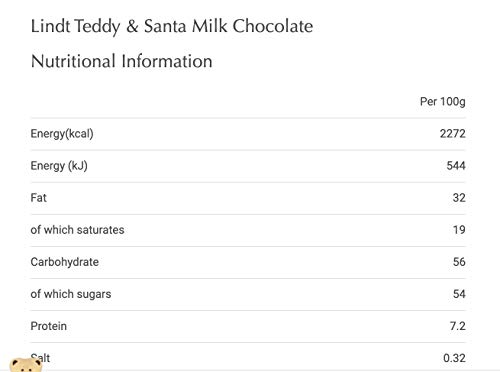
Task: Select the Fat row label
Action: coord(38,198)
